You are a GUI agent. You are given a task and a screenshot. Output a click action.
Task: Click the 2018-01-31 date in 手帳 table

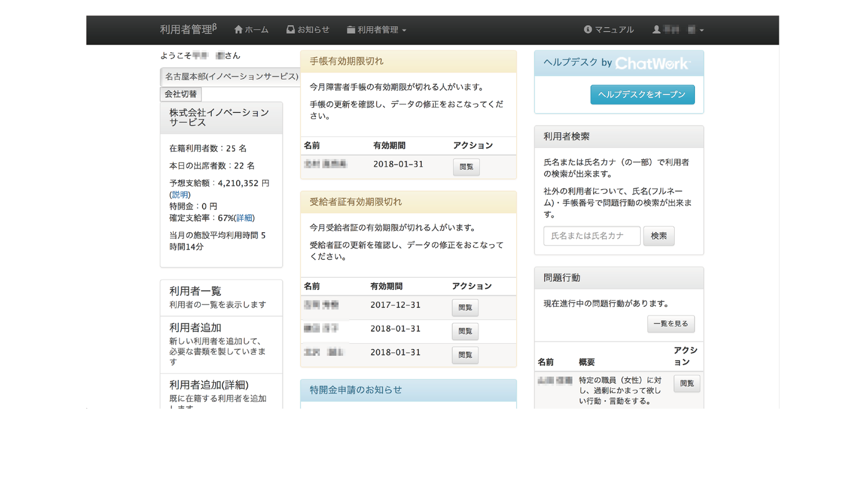click(398, 164)
